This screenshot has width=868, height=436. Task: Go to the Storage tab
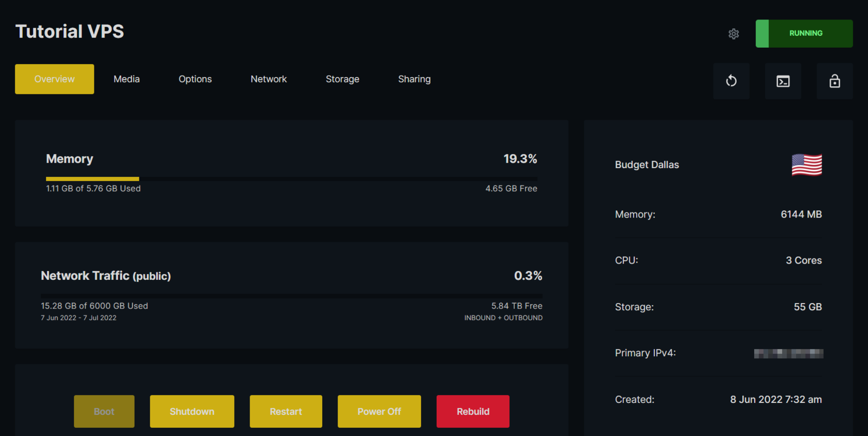coord(342,79)
